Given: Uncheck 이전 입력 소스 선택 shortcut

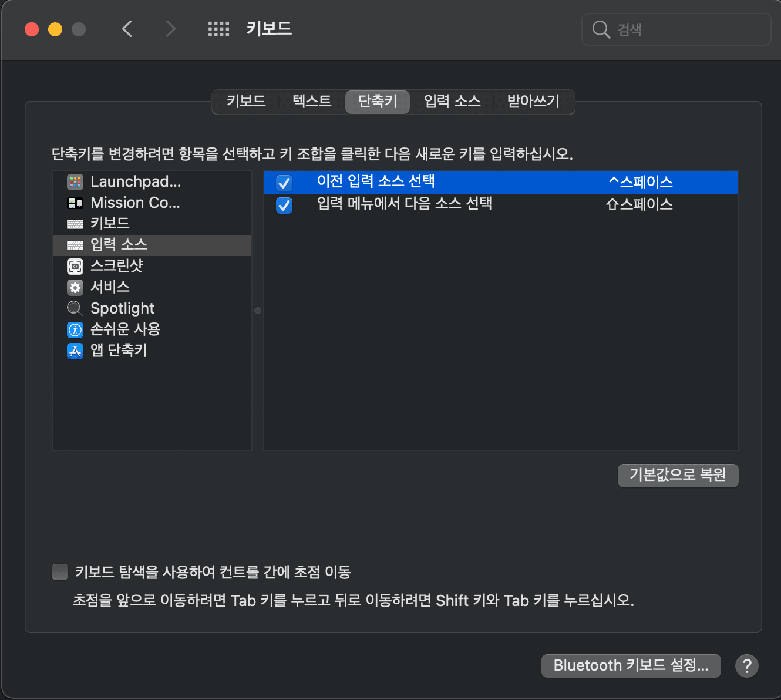Looking at the screenshot, I should point(284,183).
